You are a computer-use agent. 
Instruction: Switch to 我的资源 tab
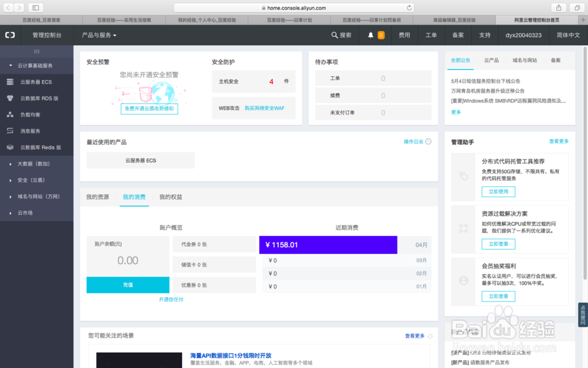(98, 197)
